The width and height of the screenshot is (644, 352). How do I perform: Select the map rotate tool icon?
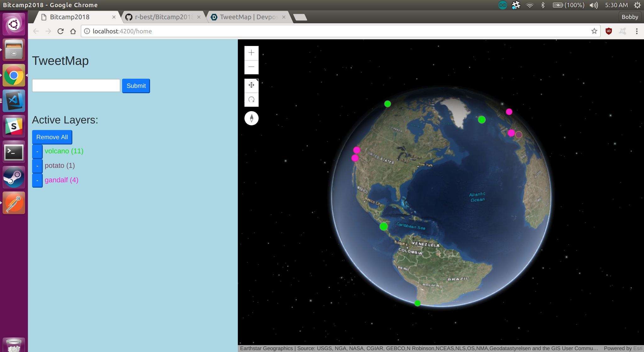251,100
